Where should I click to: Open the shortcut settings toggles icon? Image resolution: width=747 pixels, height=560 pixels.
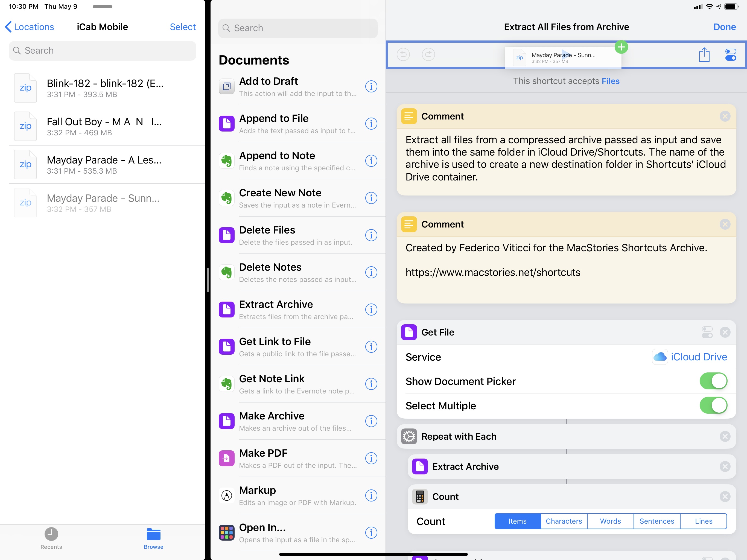click(730, 55)
